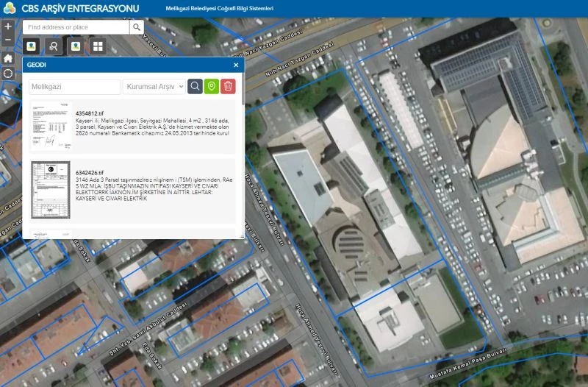Open the third toolbar widget with picture icon
This screenshot has width=588, height=387.
pyautogui.click(x=76, y=46)
